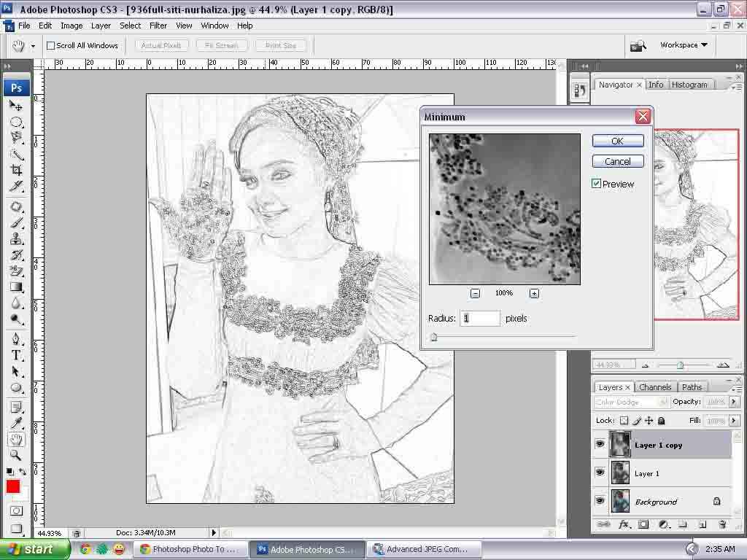Select the Zoom tool in the toolbox
The width and height of the screenshot is (747, 560).
(16, 455)
